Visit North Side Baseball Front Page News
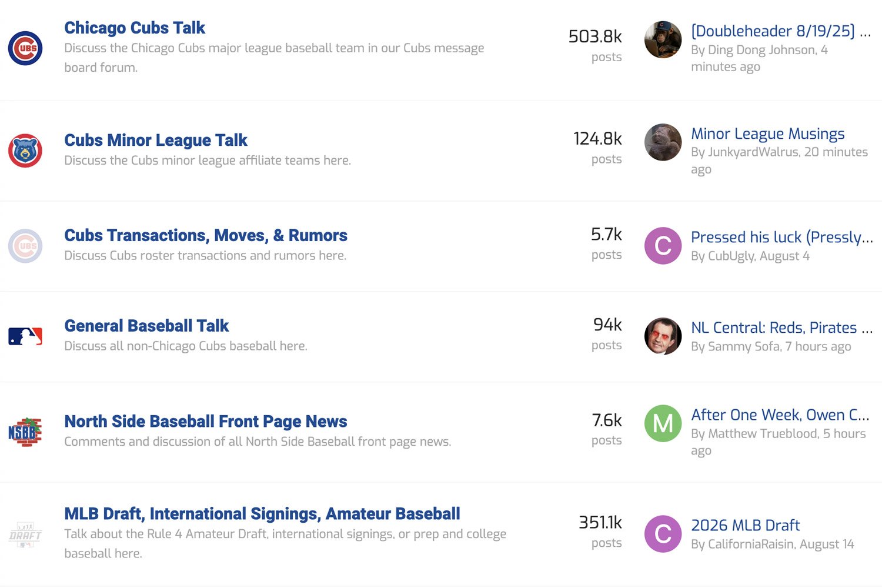The width and height of the screenshot is (882, 588). 206,422
